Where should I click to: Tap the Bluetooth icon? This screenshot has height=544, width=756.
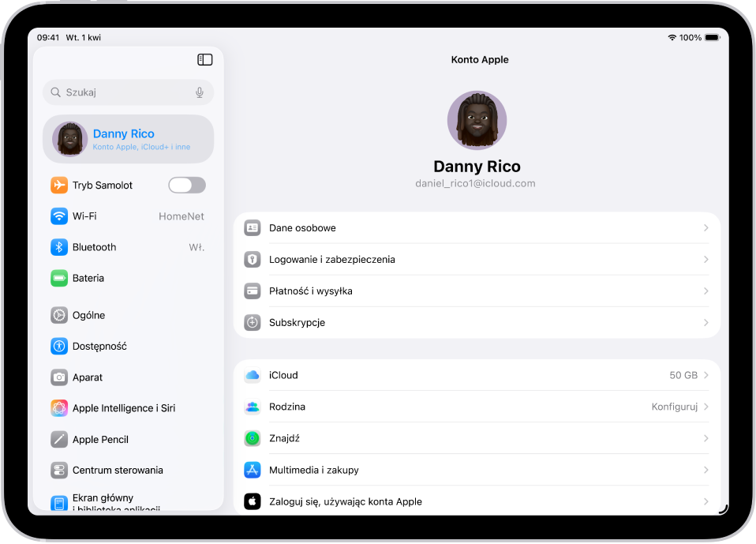tap(59, 247)
